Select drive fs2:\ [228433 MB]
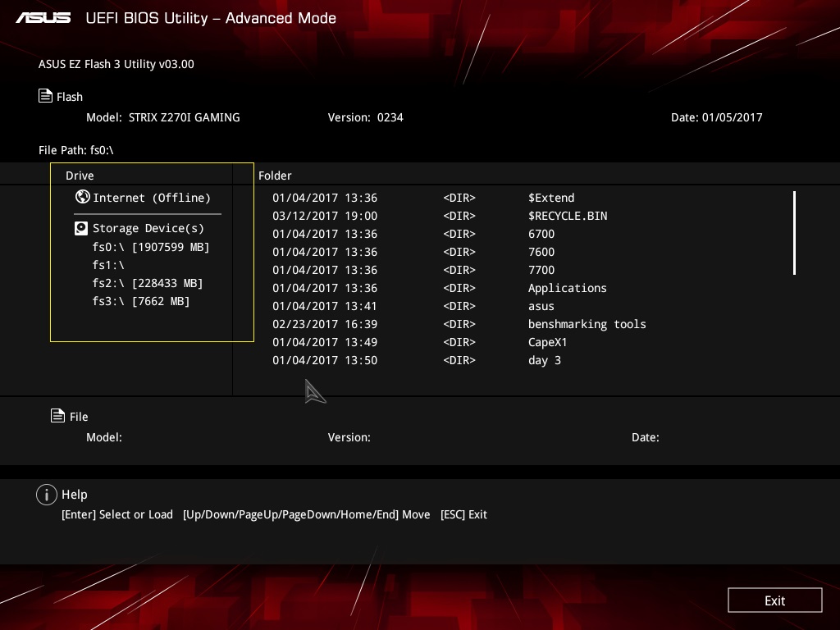 [x=148, y=283]
